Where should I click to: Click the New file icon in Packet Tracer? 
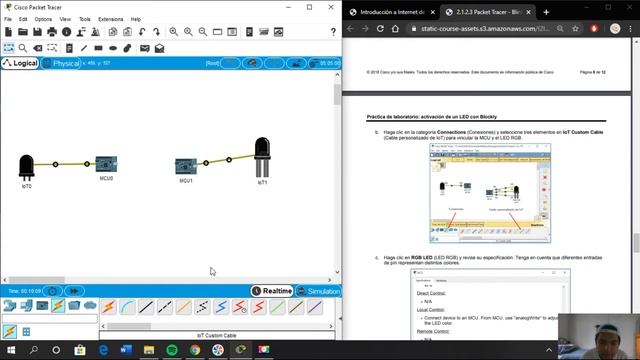(8, 32)
